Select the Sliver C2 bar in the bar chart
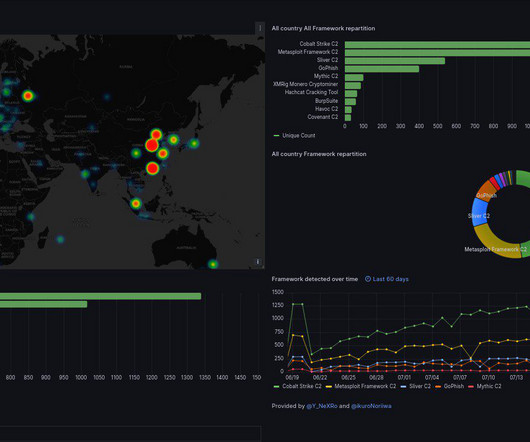The height and width of the screenshot is (442, 530). coord(395,61)
